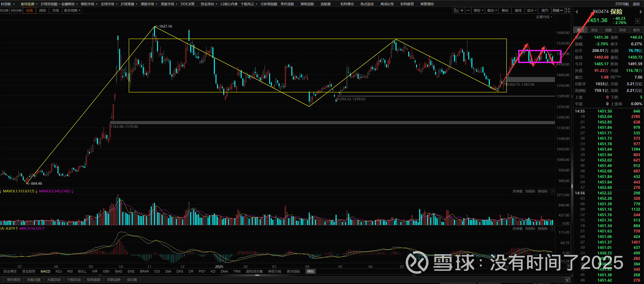The image size is (644, 284).
Task: Click 1627.16 peak label on chart
Action: click(165, 26)
